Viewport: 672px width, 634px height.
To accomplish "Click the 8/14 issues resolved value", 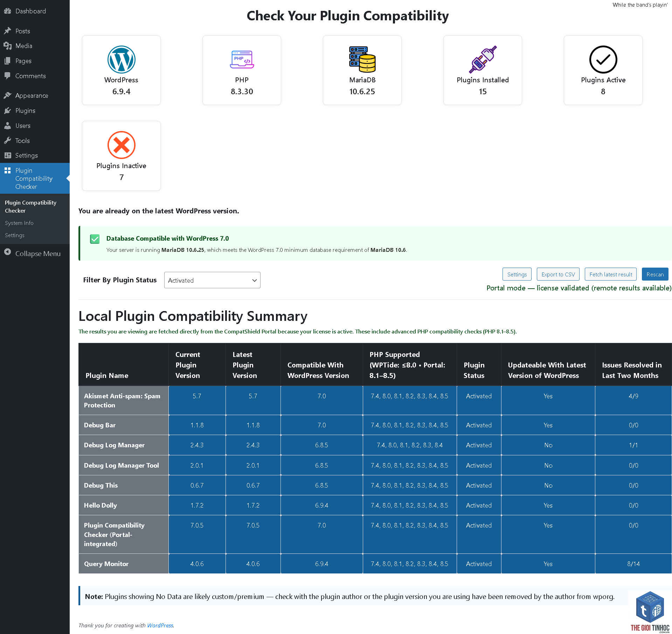I will click(633, 564).
